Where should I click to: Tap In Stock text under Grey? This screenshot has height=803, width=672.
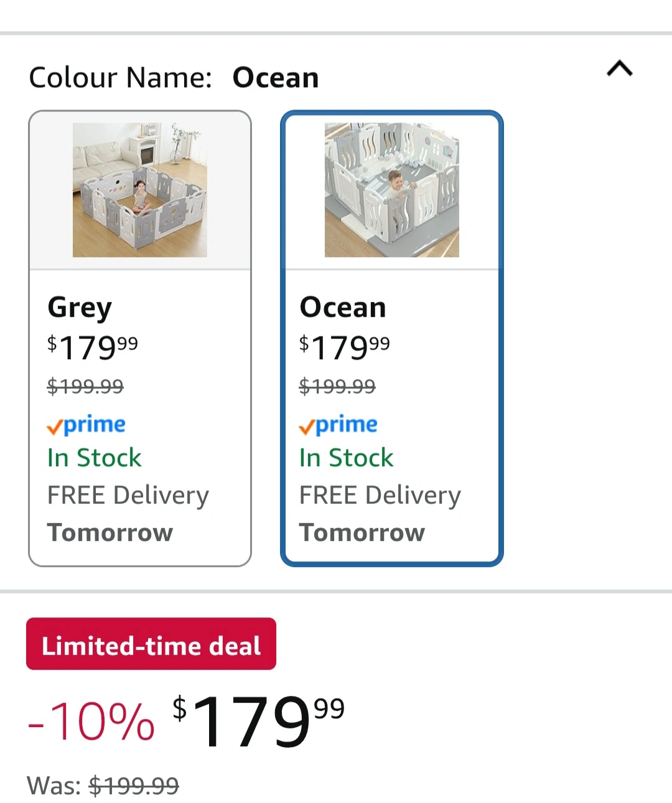[95, 458]
